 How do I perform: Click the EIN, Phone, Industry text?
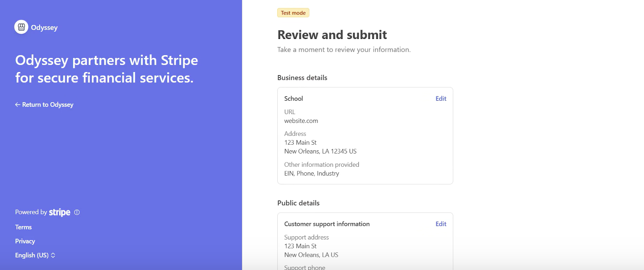click(x=312, y=173)
